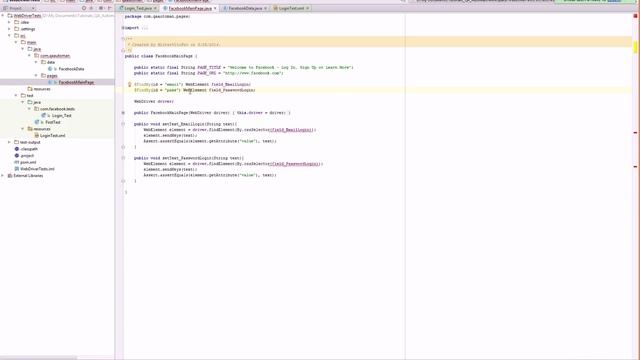Click the gutter marker beside FacebookMainPage constructor
640x360 pixels.
(123, 113)
